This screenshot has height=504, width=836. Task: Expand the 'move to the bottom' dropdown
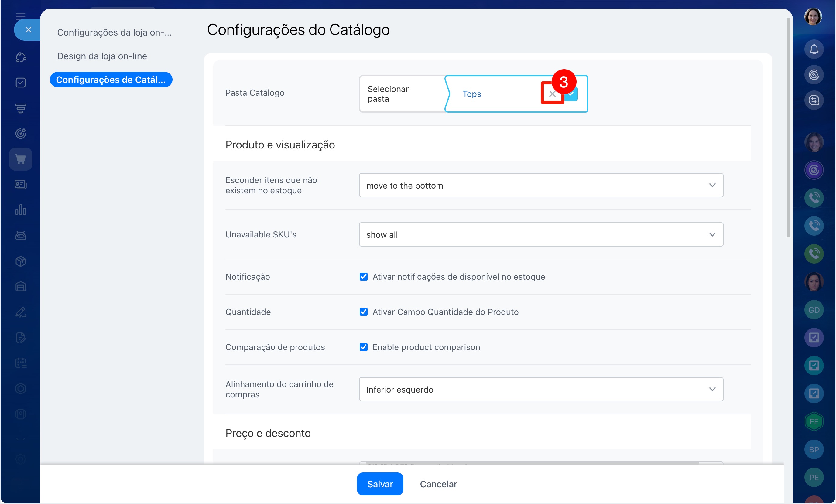pyautogui.click(x=541, y=186)
